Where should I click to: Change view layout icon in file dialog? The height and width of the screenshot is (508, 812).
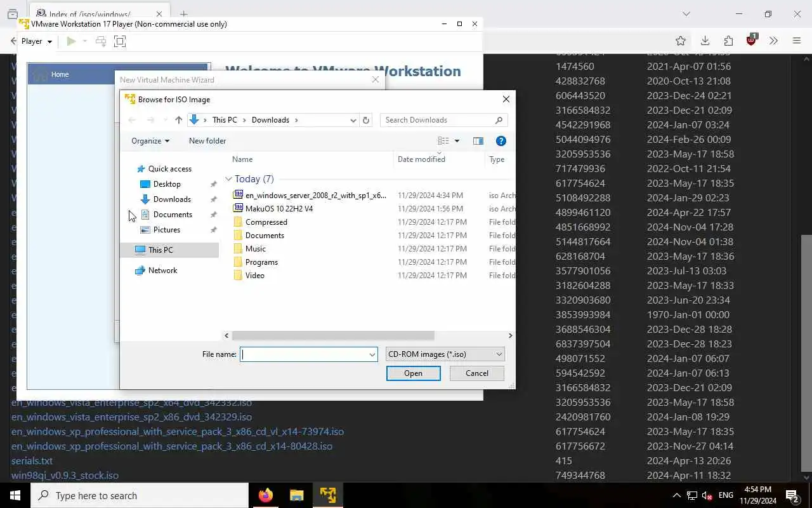point(443,141)
